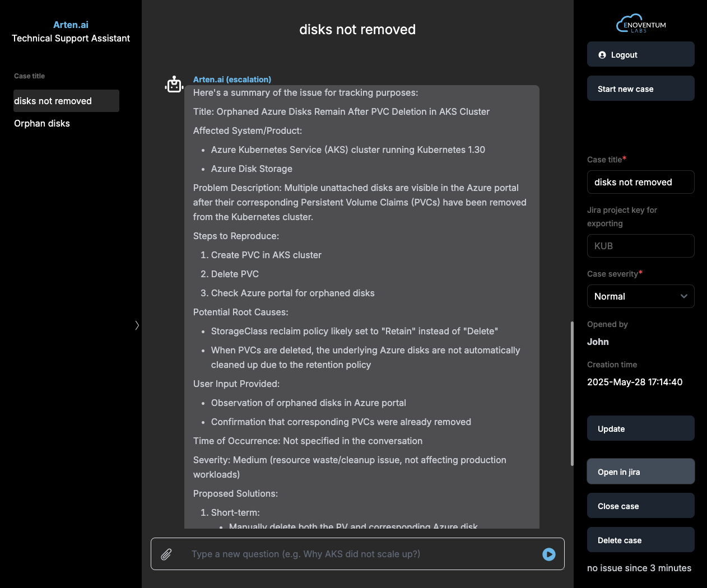Click the 'Proposed Solutions:' heading
The image size is (707, 588).
(235, 493)
